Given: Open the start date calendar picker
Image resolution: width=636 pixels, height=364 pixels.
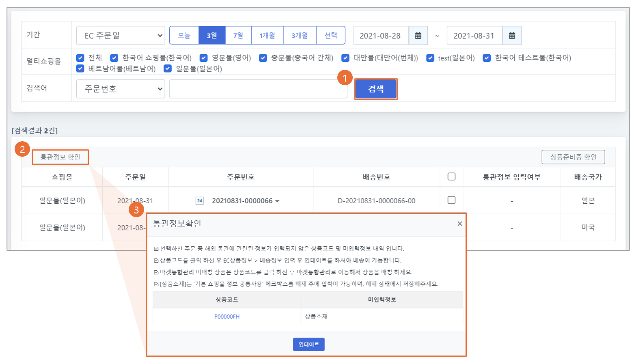Looking at the screenshot, I should pos(418,36).
